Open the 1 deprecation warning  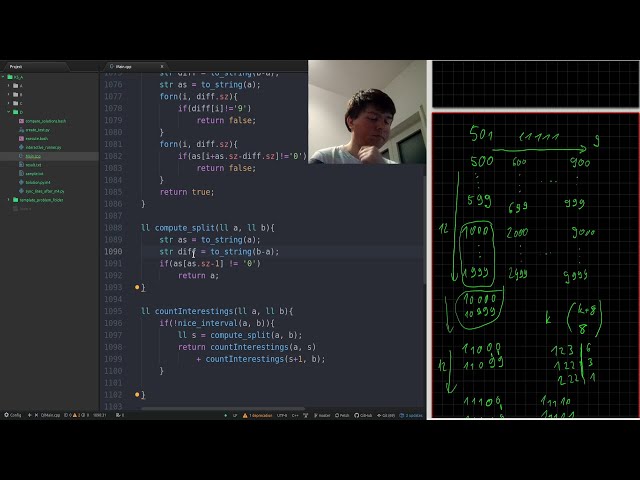pos(258,416)
